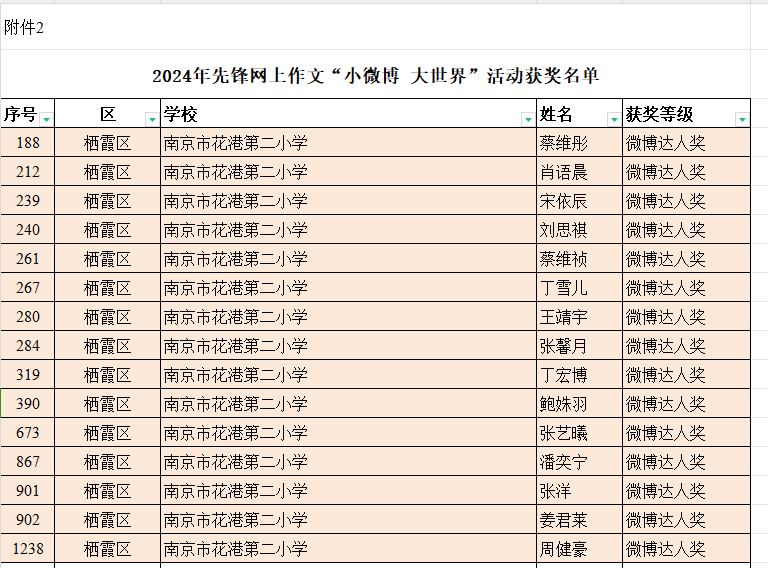
Task: Click the name 丁宏博
Action: coord(563,375)
